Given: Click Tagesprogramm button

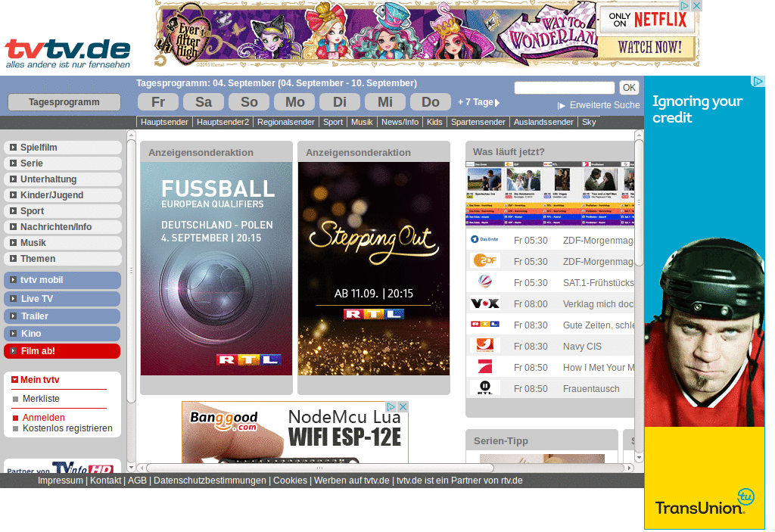Looking at the screenshot, I should click(x=64, y=102).
